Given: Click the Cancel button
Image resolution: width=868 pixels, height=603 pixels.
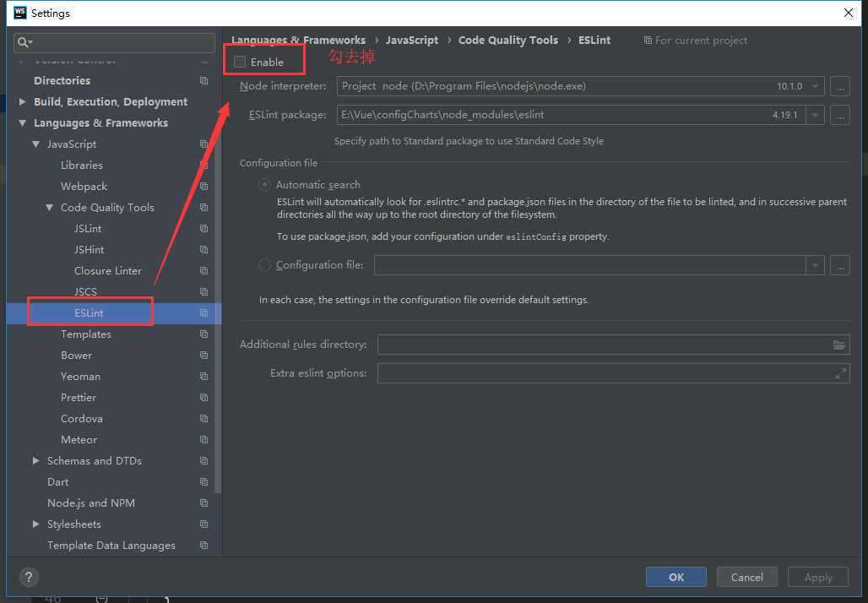Looking at the screenshot, I should coord(746,577).
